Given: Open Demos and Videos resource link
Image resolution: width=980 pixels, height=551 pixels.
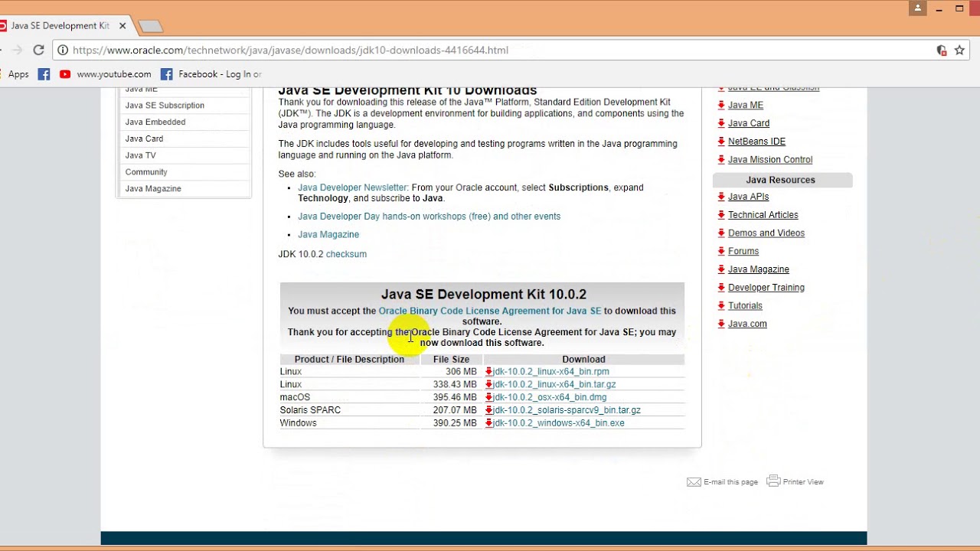Looking at the screenshot, I should [766, 233].
